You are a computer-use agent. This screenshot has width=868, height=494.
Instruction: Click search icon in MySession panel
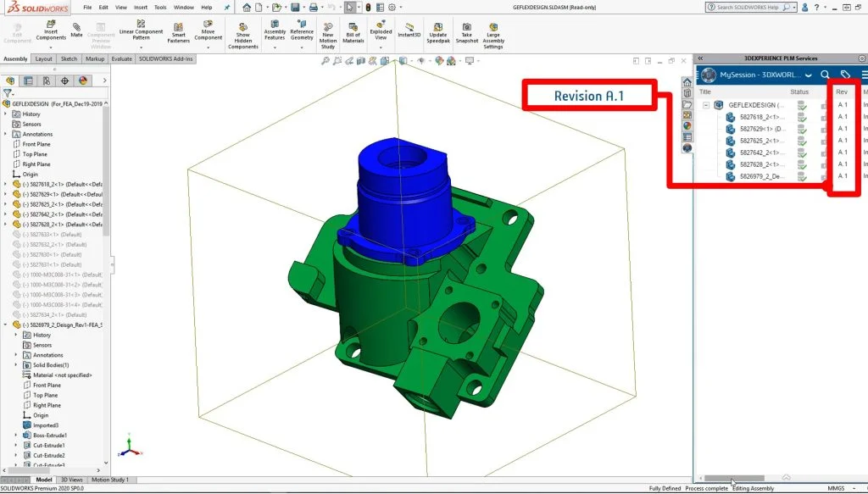pos(825,74)
